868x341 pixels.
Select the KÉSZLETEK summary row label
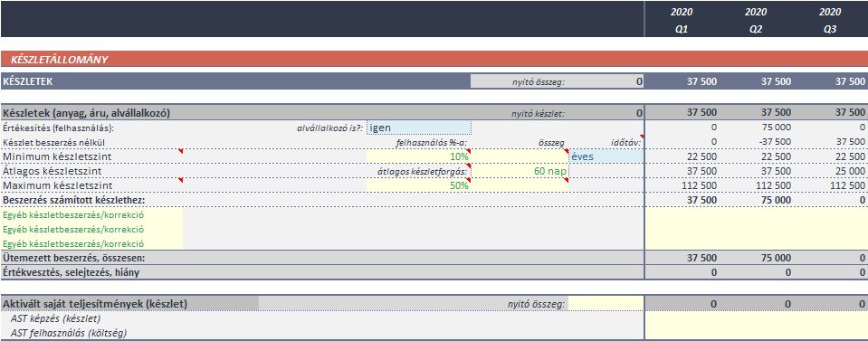pos(28,81)
